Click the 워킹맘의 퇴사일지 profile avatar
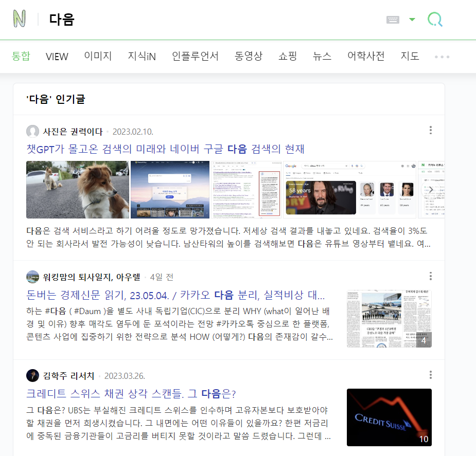Screen dimensions: 476x456 coord(32,277)
